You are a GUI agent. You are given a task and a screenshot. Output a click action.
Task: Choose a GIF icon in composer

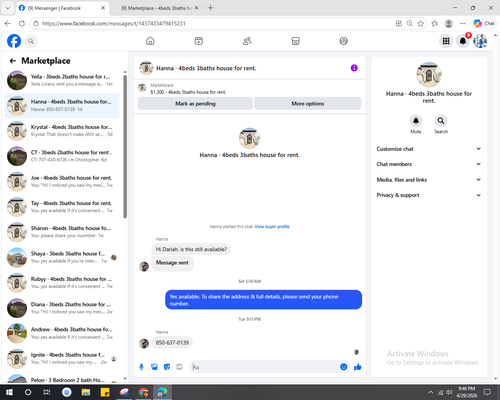(x=179, y=367)
